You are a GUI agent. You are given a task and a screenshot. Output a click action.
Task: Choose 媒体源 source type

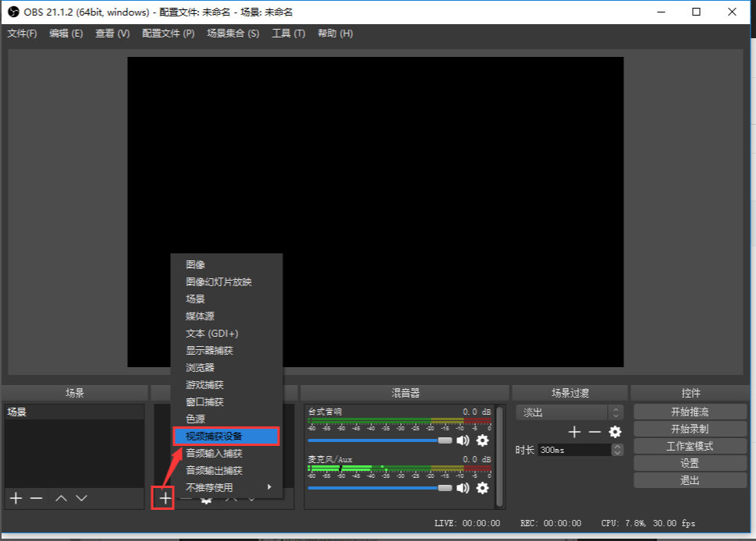click(x=226, y=316)
